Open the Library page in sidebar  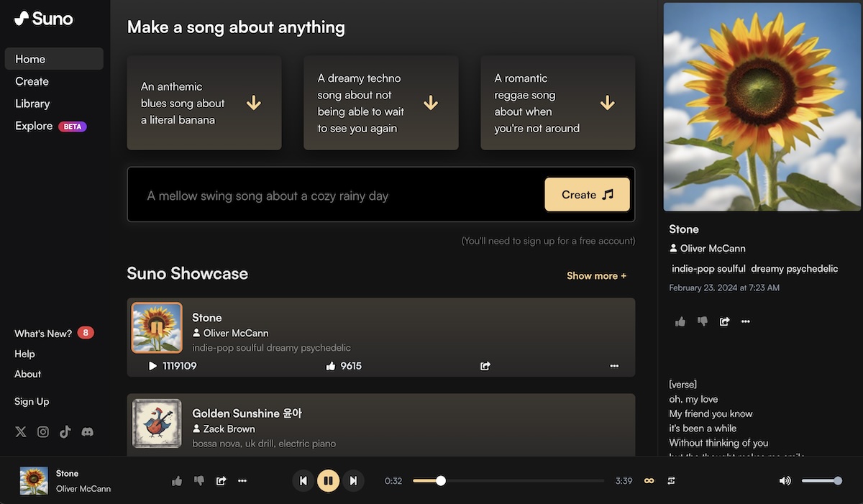click(x=32, y=104)
